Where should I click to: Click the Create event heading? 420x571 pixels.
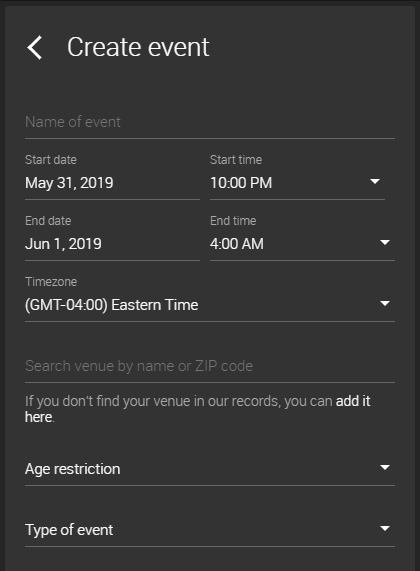pos(138,47)
